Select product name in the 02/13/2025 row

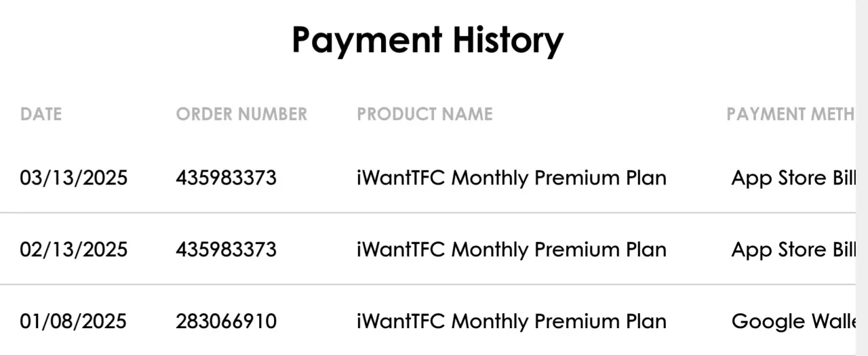pos(511,250)
